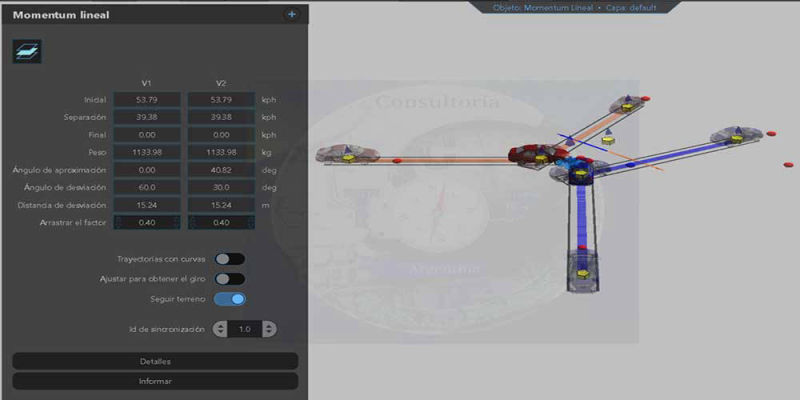This screenshot has height=400, width=800.
Task: Enable the Trayectorias con curvas toggle
Action: tap(229, 259)
